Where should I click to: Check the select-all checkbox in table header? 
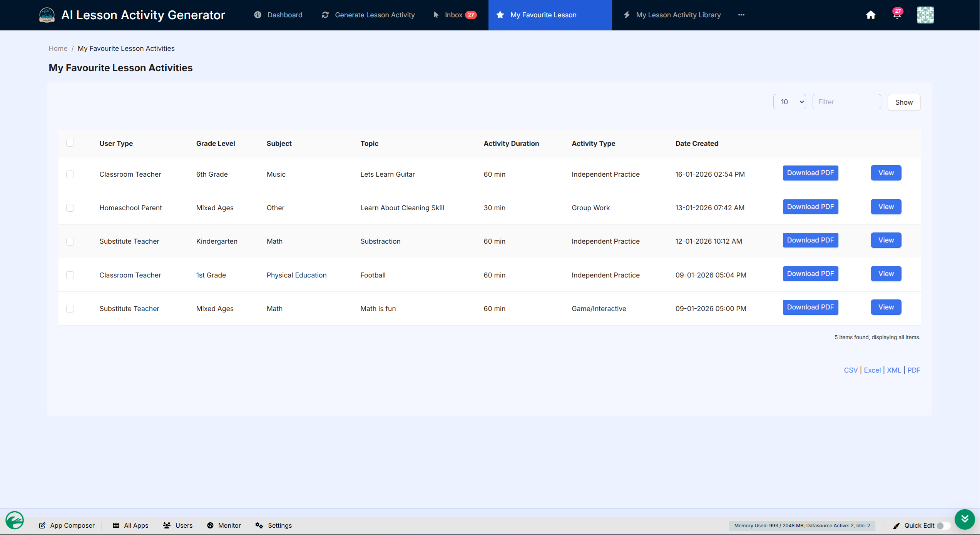pyautogui.click(x=70, y=143)
